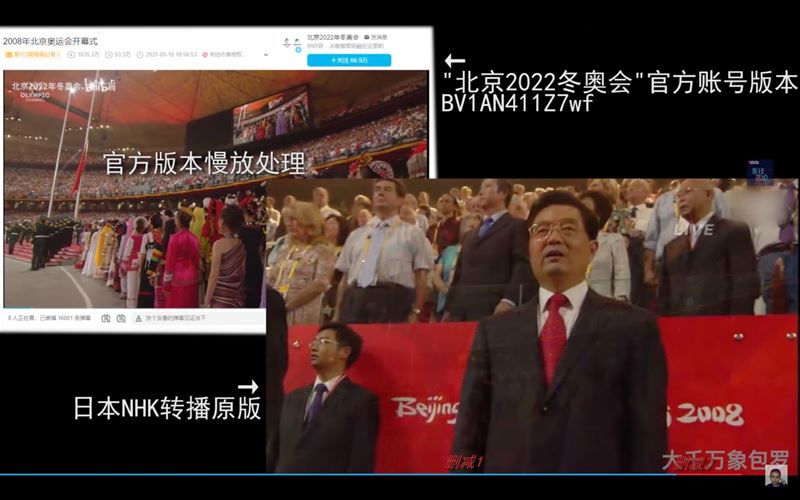The image size is (800, 500).
Task: Click the upload date clock icon
Action: click(140, 55)
